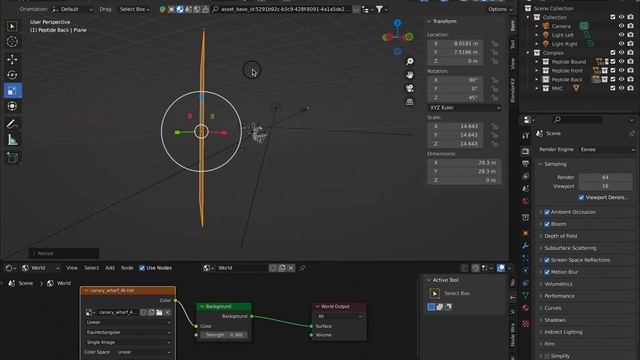Hide Camera in viewport via its eye icon

621,26
